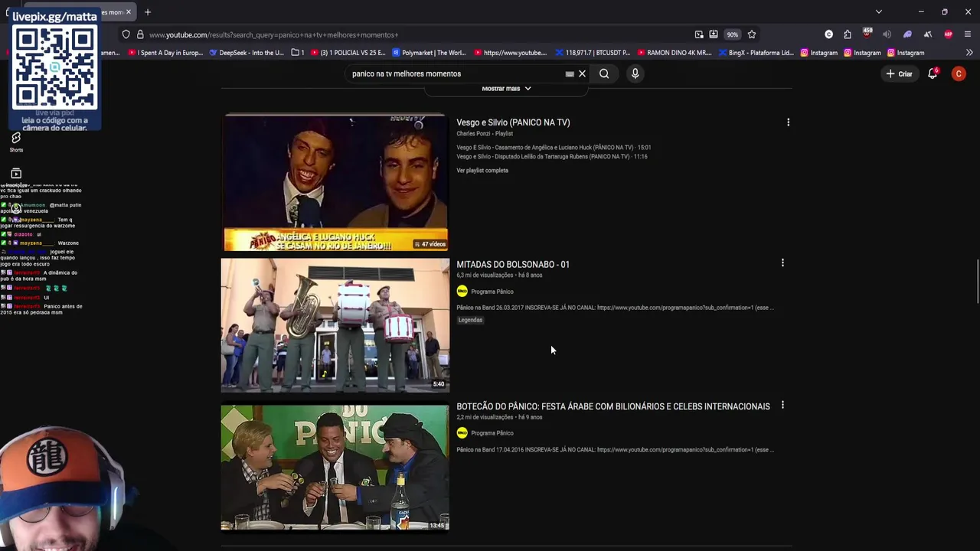Bookmark this page with the star icon

pyautogui.click(x=752, y=34)
